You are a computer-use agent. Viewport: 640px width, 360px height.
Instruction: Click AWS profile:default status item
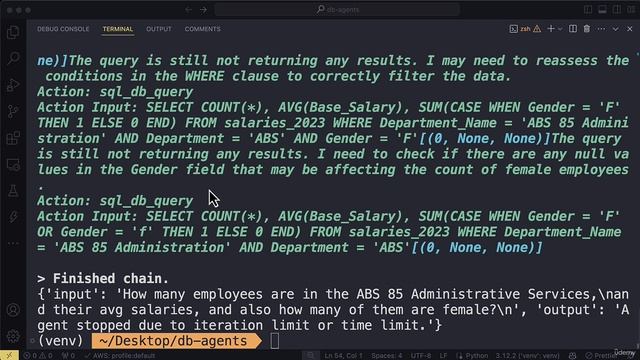[x=120, y=356]
